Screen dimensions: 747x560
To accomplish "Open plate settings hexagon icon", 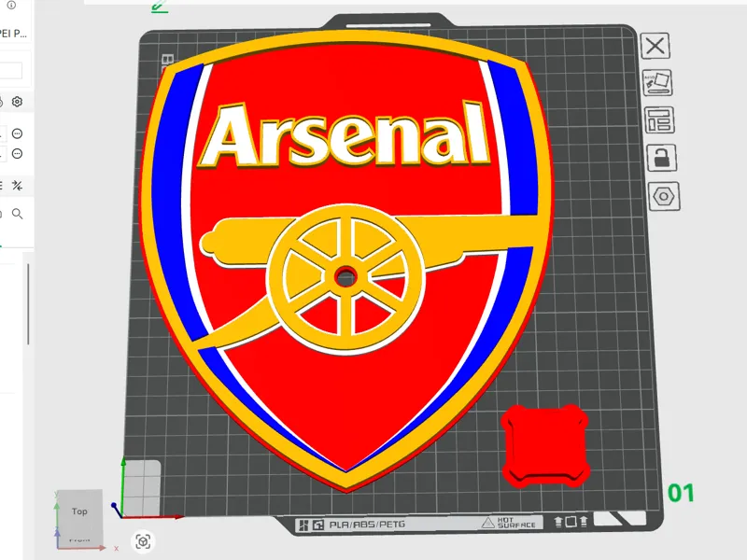I will 664,196.
